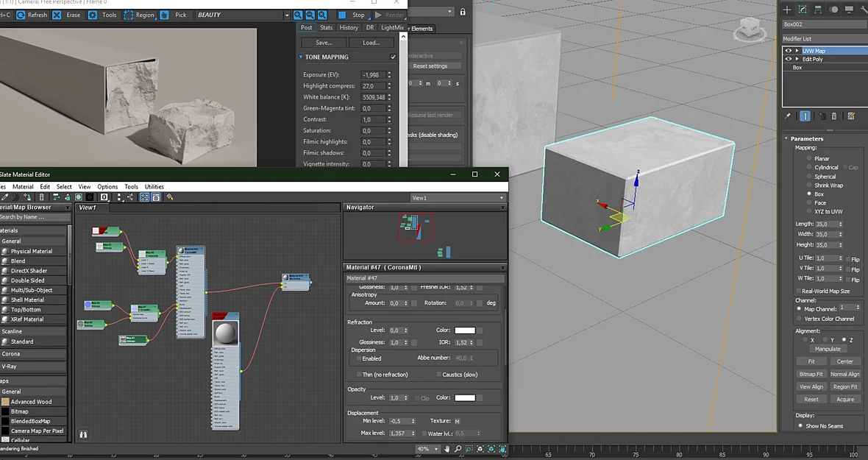Select the Pan tool hand icon in Slate editor

(x=447, y=449)
